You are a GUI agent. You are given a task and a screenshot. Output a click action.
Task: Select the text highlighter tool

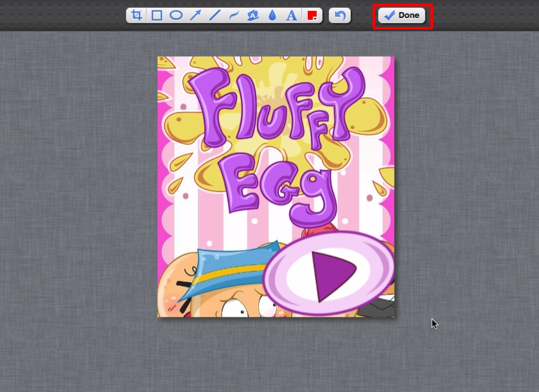tap(253, 15)
